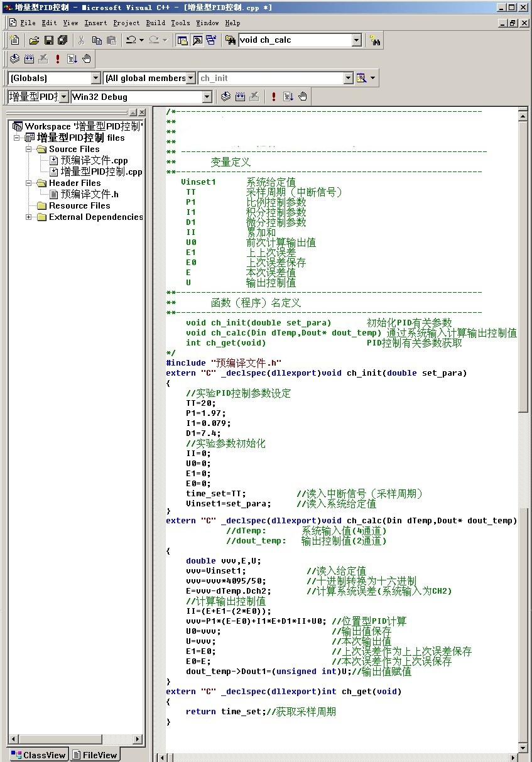
Task: Switch to the ClassView tab
Action: point(38,754)
